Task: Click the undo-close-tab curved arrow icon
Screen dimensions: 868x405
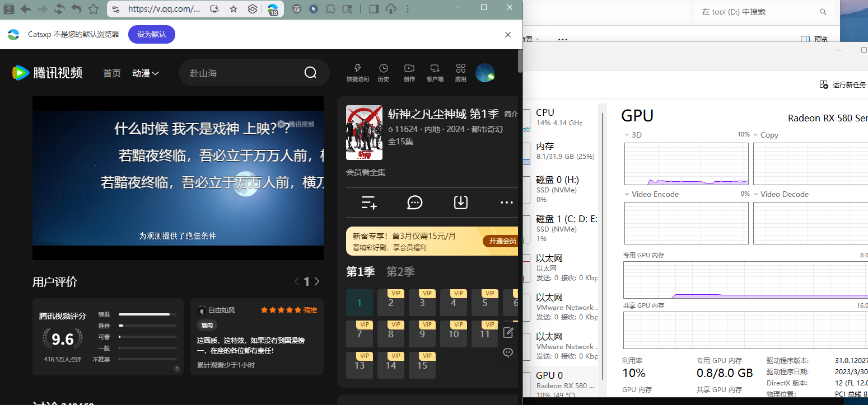Action: 76,9
